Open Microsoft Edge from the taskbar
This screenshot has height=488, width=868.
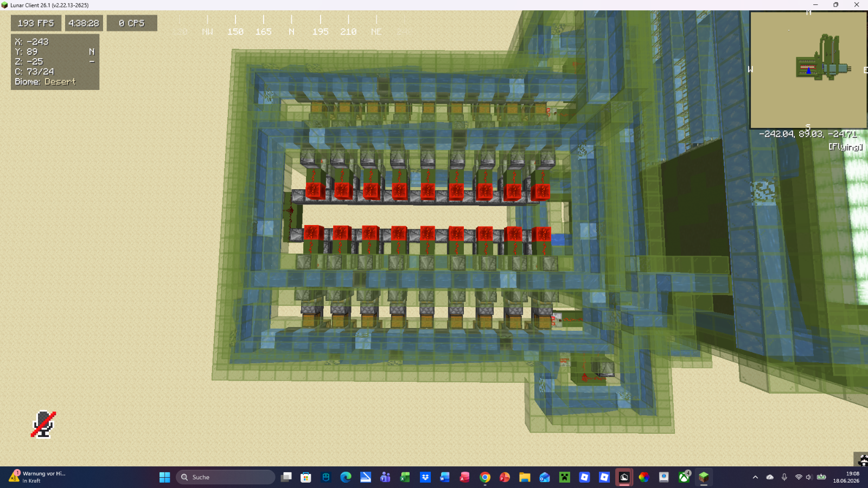[346, 477]
